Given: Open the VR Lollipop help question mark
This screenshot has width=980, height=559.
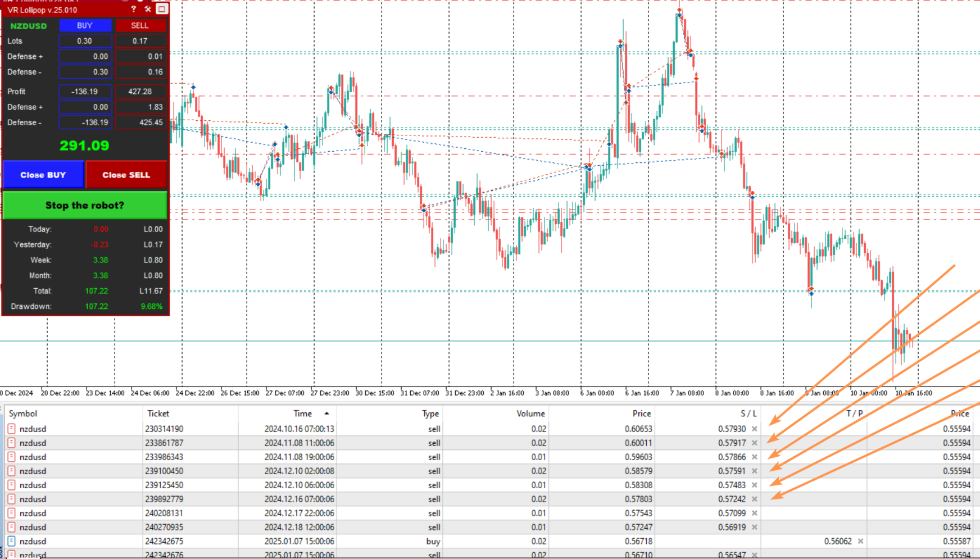Looking at the screenshot, I should [x=133, y=9].
